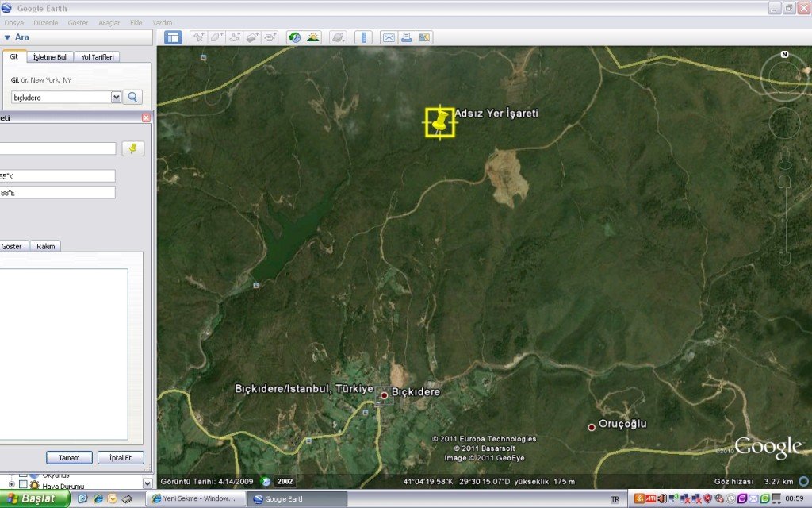Viewport: 812px width, 508px height.
Task: Open the planets switcher button
Action: [338, 37]
